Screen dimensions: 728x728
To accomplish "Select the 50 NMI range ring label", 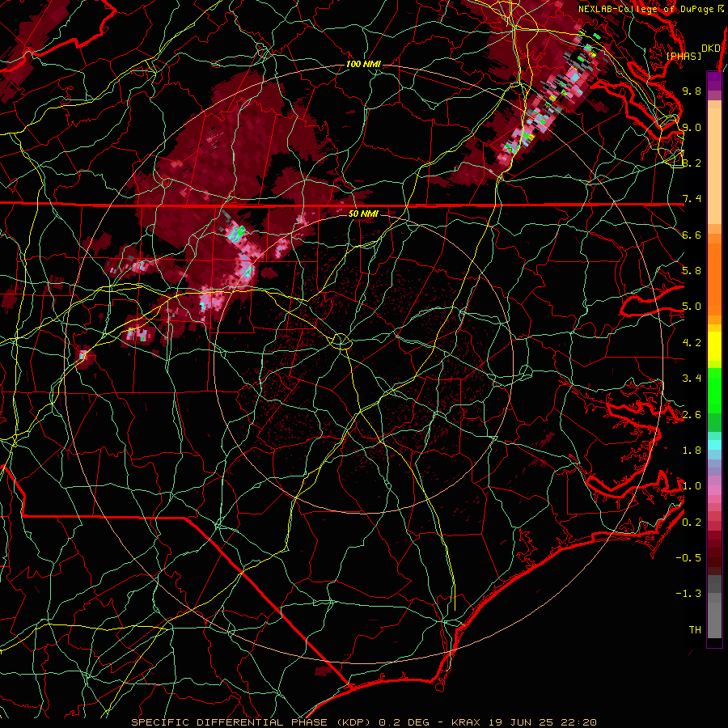I will [x=363, y=214].
